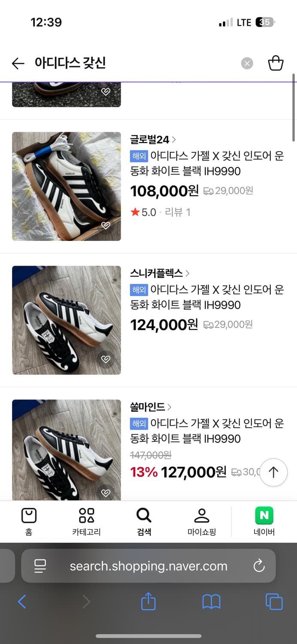
Task: Tap the 홈 home icon in bottom navigation
Action: (x=29, y=521)
